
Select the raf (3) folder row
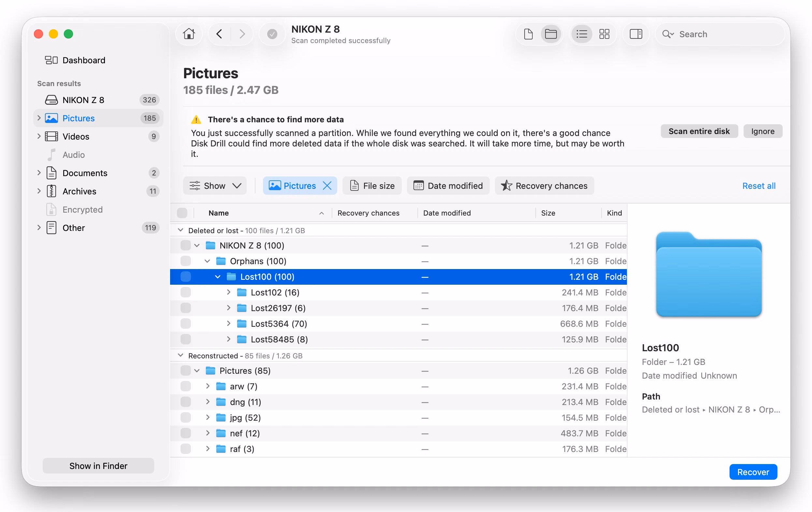[x=398, y=449]
